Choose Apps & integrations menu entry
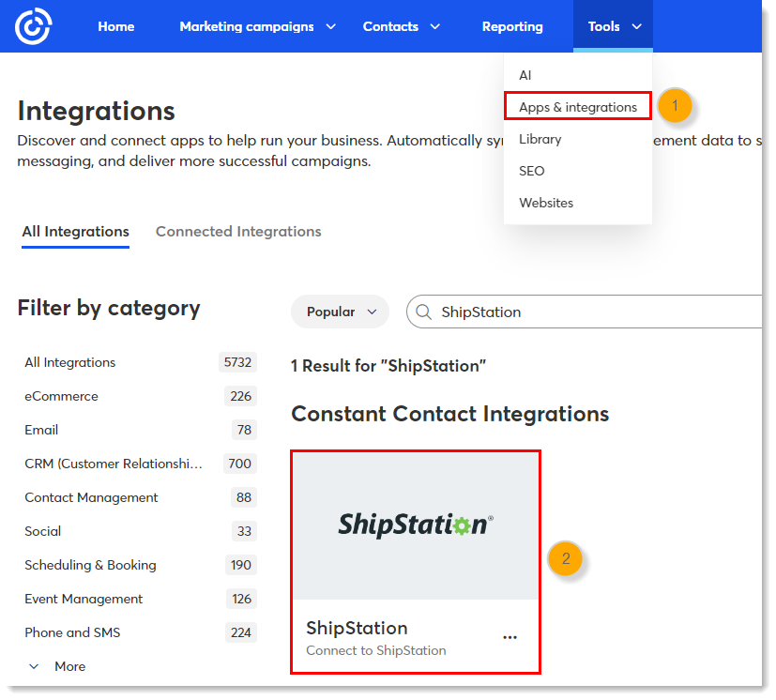The image size is (776, 700). click(578, 107)
